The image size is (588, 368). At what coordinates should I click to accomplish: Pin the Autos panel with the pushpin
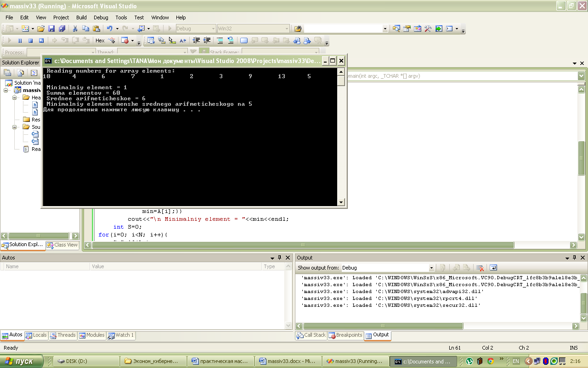coord(279,258)
